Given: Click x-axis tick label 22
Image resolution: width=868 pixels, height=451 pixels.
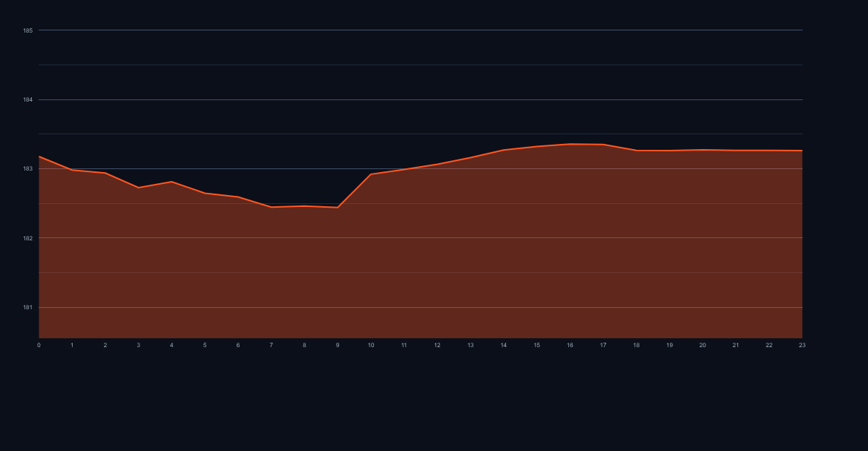Looking at the screenshot, I should [769, 346].
